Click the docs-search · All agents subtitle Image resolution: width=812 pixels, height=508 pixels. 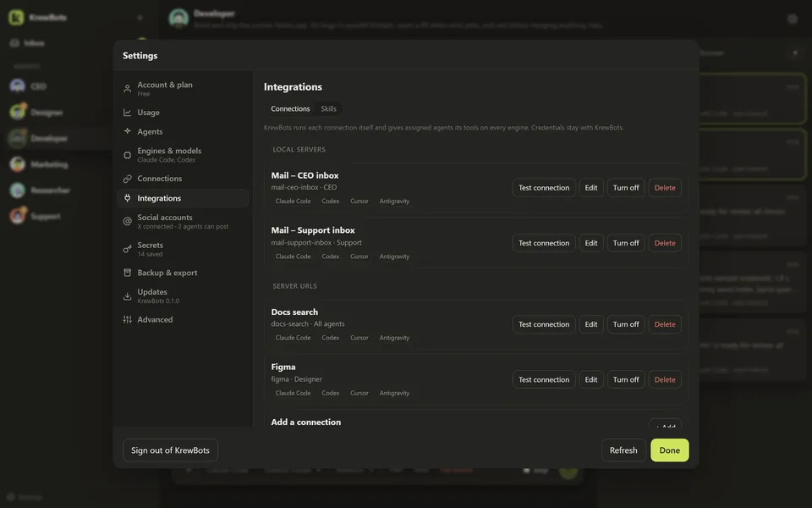(308, 324)
